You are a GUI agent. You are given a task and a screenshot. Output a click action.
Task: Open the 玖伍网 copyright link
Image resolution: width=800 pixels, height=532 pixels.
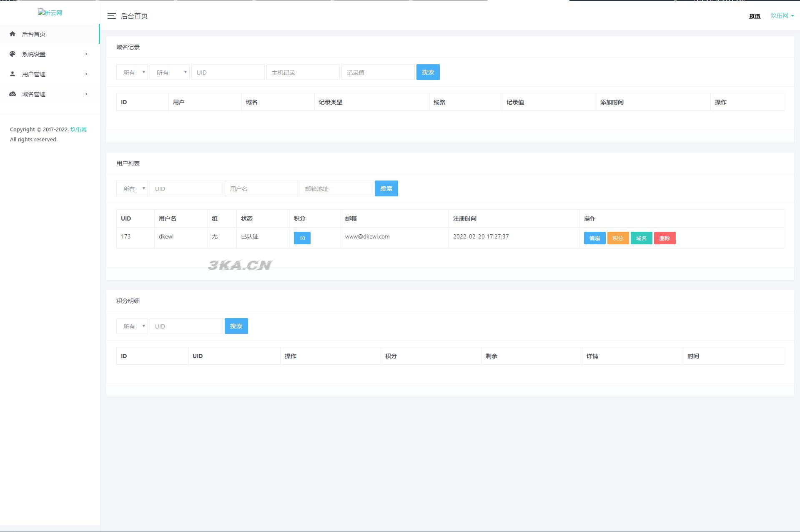coord(78,129)
